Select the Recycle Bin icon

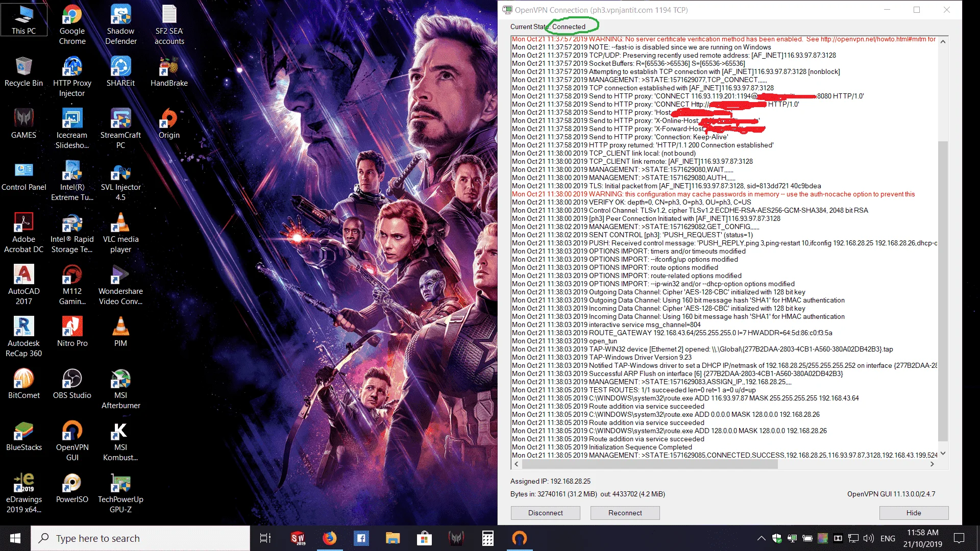pos(23,72)
